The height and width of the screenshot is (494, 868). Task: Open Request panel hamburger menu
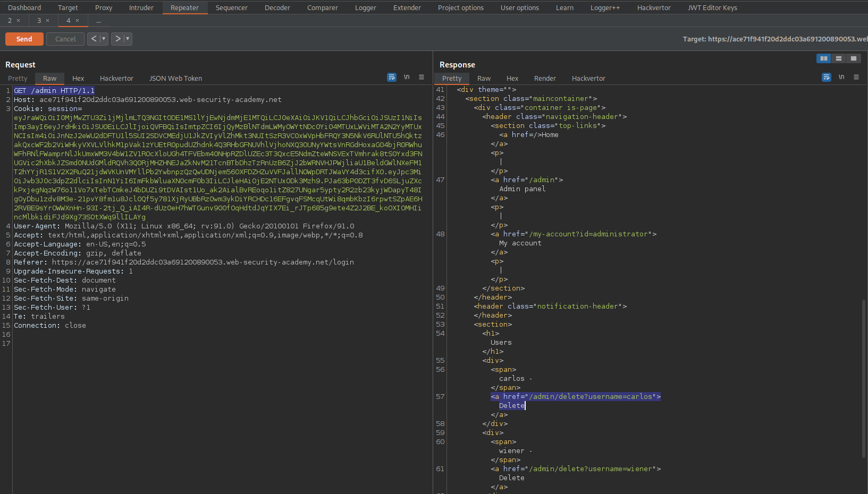pyautogui.click(x=422, y=77)
